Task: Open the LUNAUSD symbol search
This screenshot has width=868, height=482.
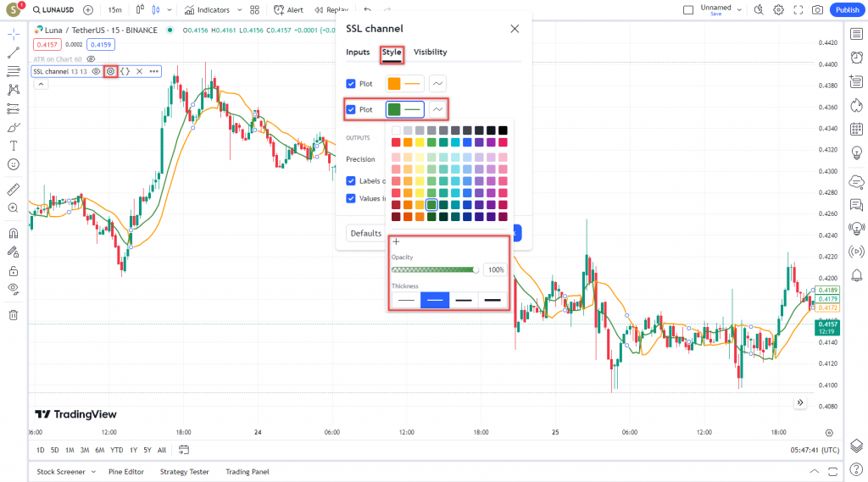Action: [x=53, y=10]
